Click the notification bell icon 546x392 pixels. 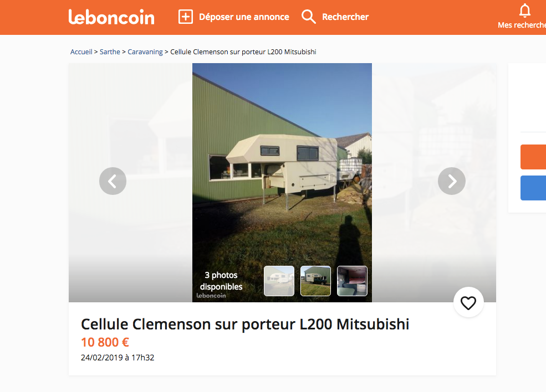coord(525,11)
